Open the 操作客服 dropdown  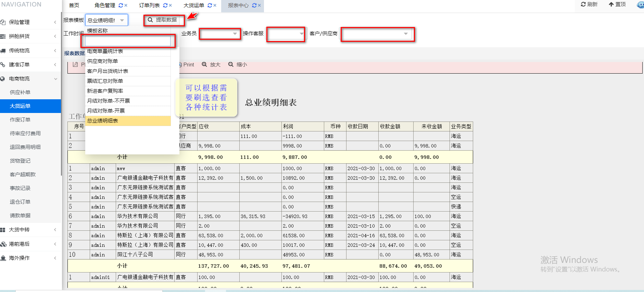301,34
